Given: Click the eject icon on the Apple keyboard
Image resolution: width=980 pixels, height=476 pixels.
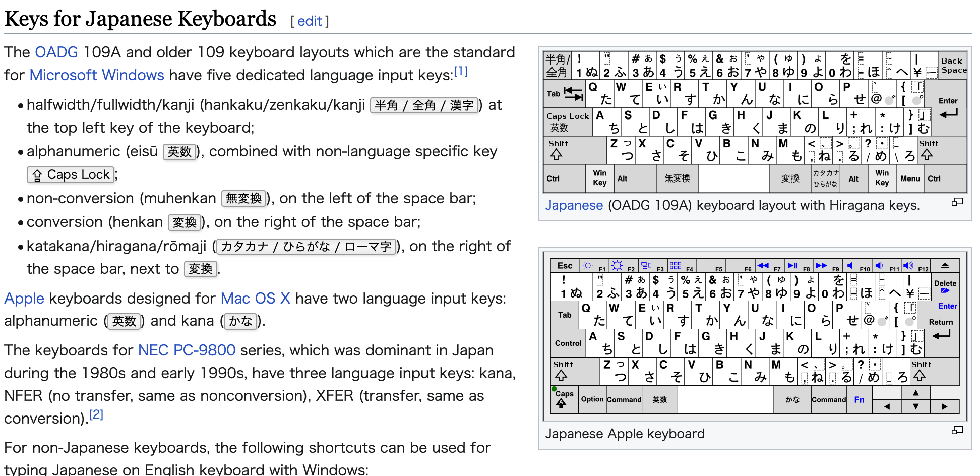Looking at the screenshot, I should [945, 265].
